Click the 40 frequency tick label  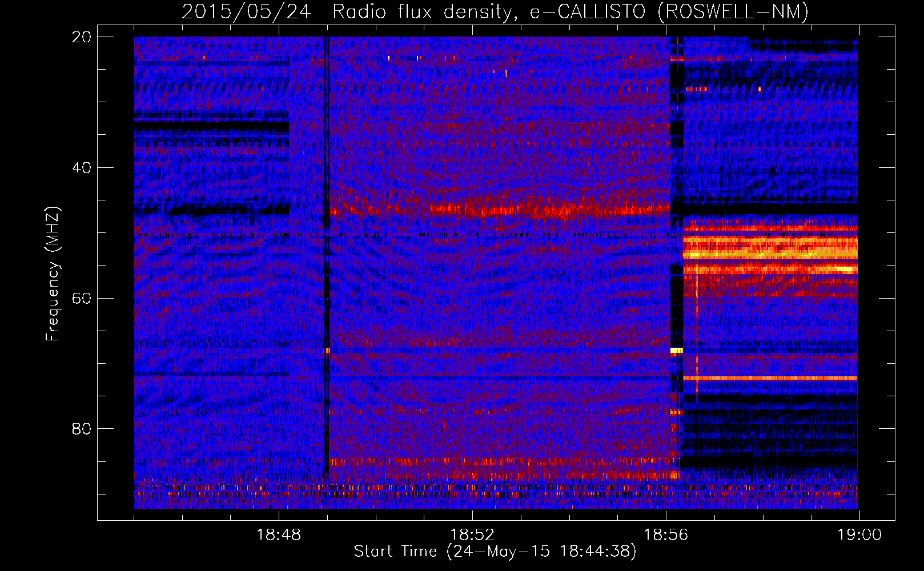82,168
